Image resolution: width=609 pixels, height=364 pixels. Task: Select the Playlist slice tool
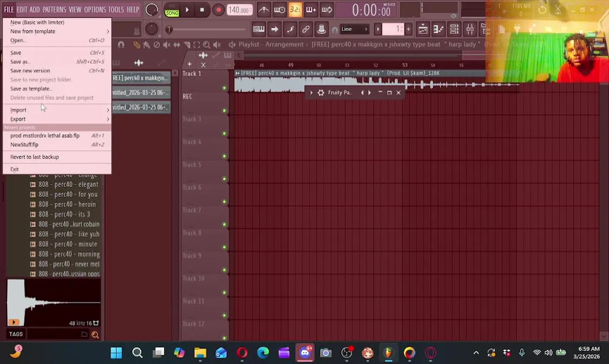[x=187, y=45]
